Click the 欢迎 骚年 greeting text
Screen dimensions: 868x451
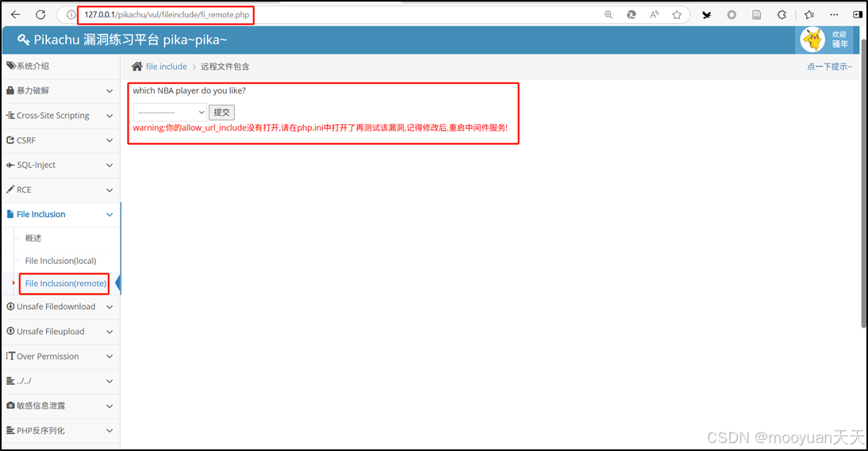point(839,40)
